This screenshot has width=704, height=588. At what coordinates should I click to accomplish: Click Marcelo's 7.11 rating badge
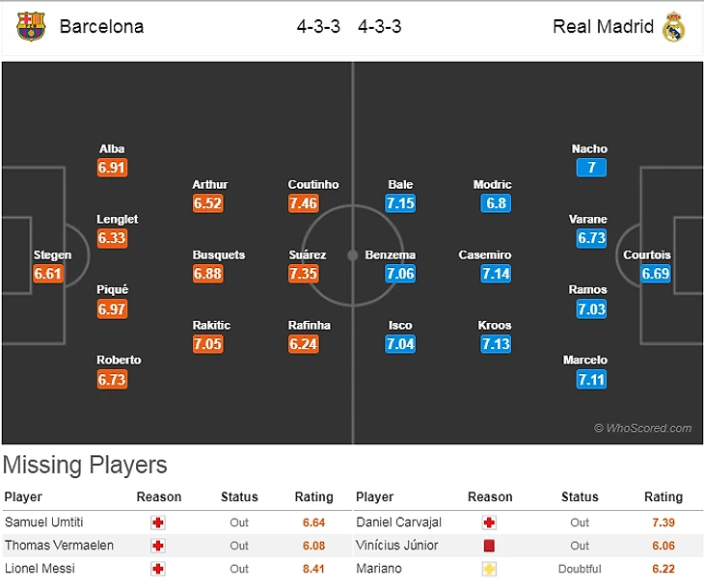pyautogui.click(x=591, y=379)
